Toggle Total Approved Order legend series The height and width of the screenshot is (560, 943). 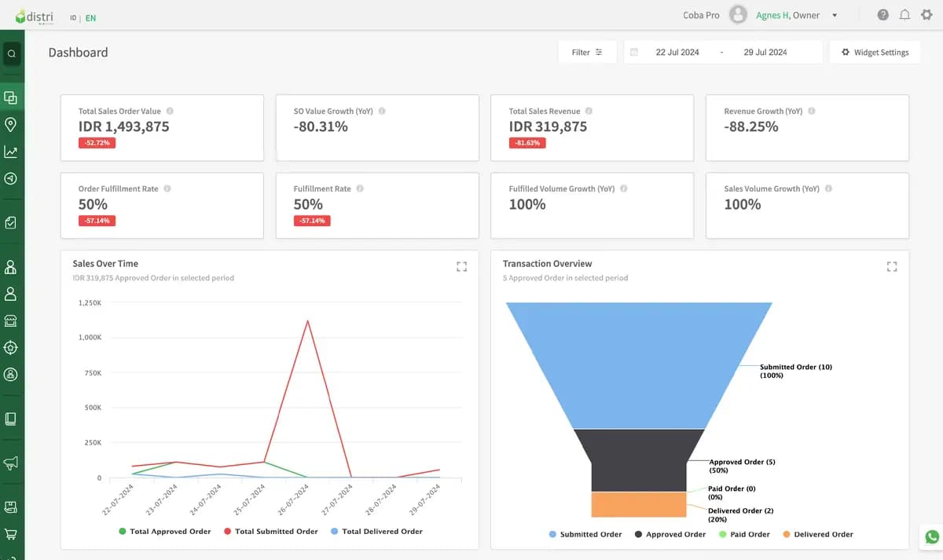click(165, 532)
